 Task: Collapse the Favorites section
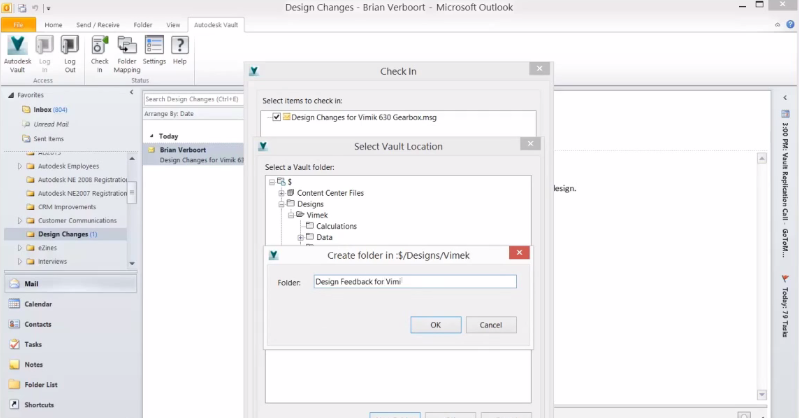[x=11, y=95]
